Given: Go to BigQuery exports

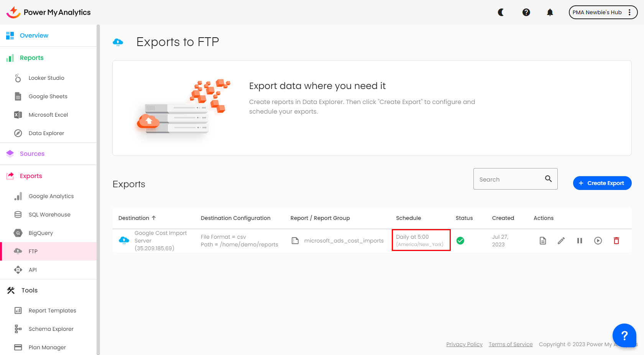Looking at the screenshot, I should 41,233.
